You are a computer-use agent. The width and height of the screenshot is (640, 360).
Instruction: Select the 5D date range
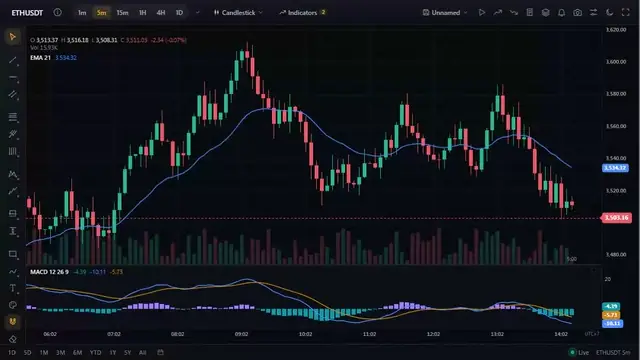point(27,352)
